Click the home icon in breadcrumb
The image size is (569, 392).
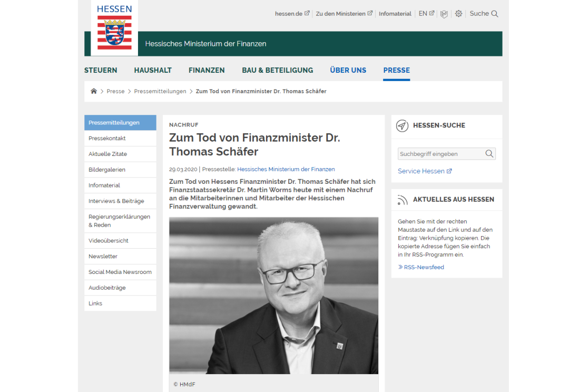click(94, 91)
